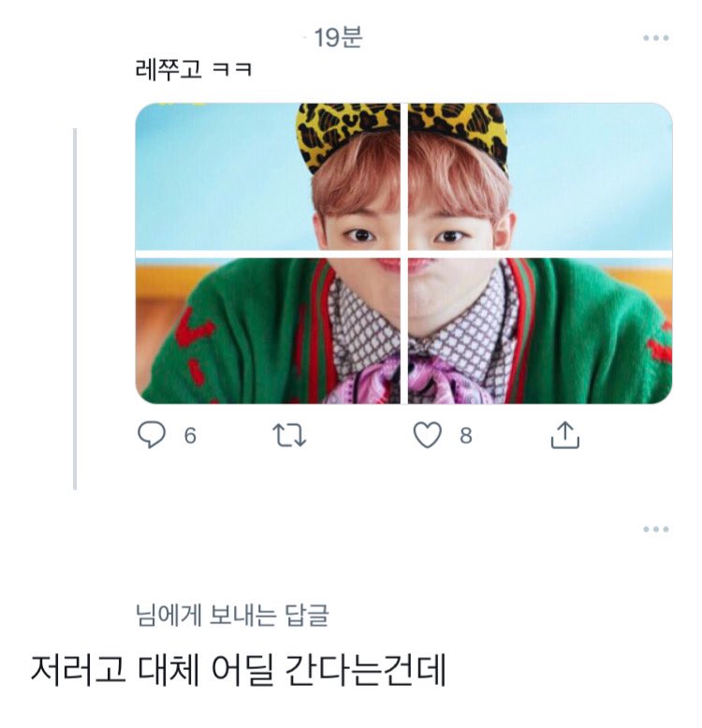This screenshot has width=702, height=728.
Task: Open the bottom-left photo piece with green cardigan
Action: [268, 331]
